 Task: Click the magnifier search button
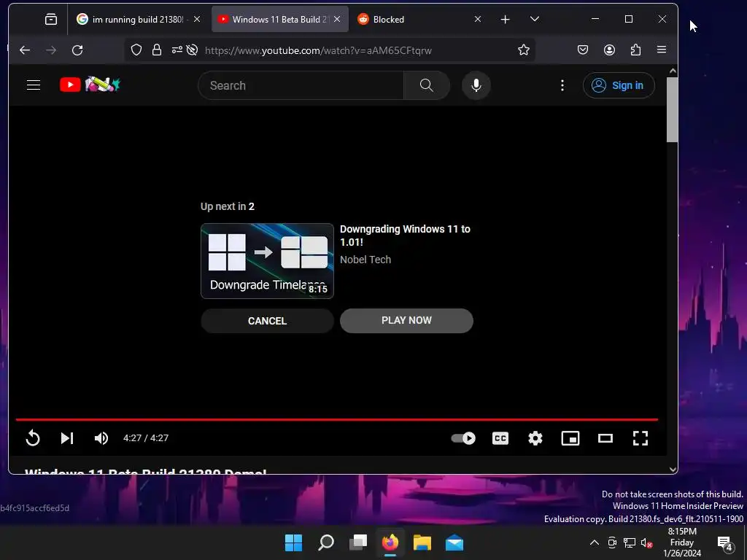pos(426,86)
